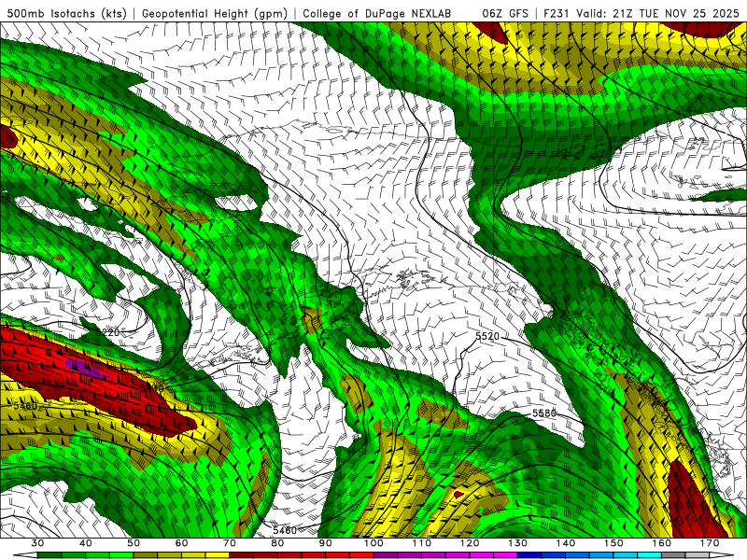The image size is (747, 560).
Task: Click the right arrow end of color bar
Action: [722, 555]
